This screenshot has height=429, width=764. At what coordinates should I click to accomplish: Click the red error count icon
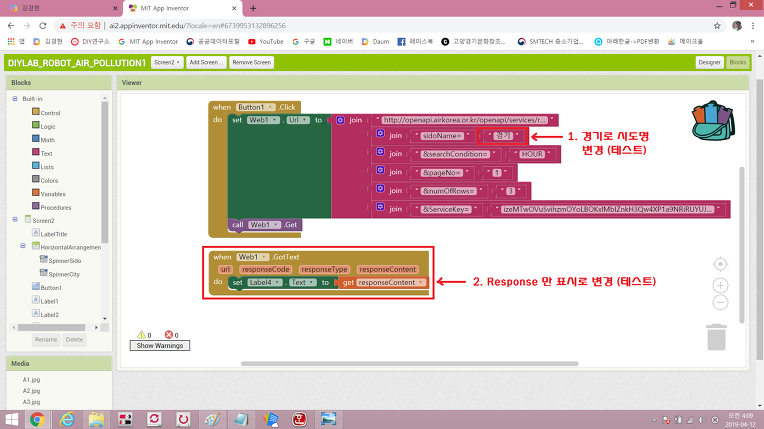pyautogui.click(x=169, y=334)
